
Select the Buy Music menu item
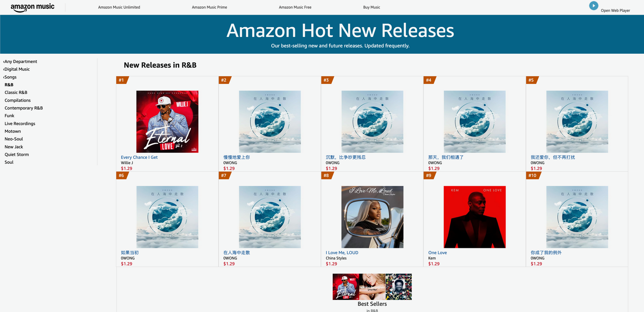[x=372, y=7]
